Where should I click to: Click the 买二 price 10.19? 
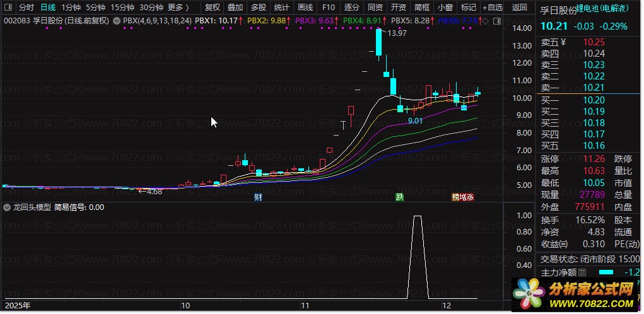click(594, 112)
